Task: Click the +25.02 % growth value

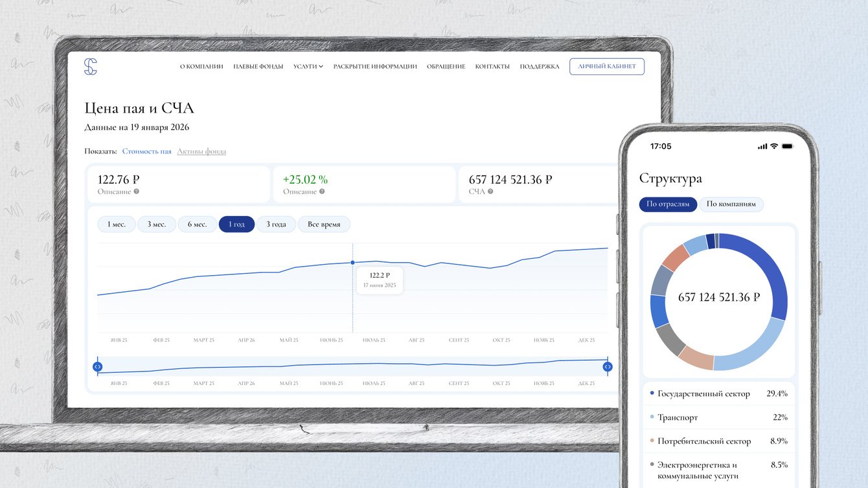Action: coord(305,179)
